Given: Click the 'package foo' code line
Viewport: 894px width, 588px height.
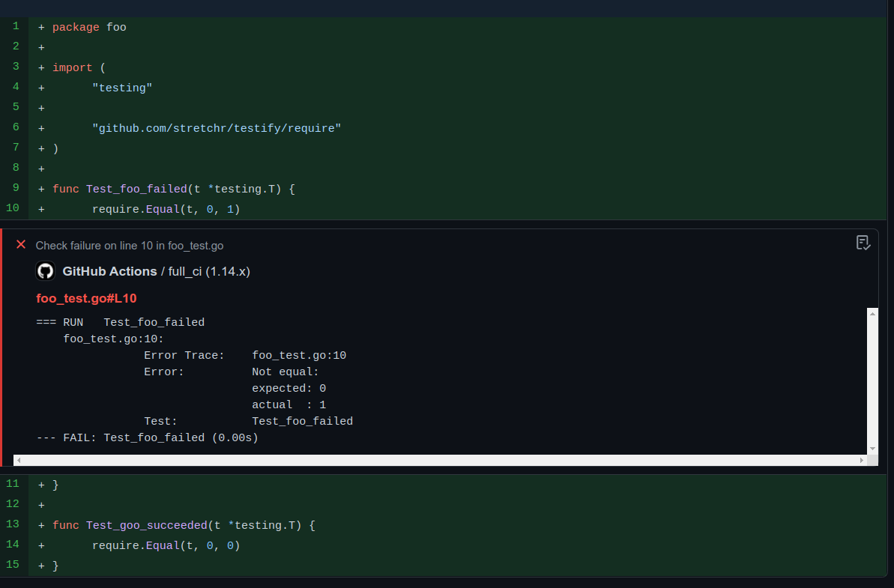Looking at the screenshot, I should tap(89, 28).
